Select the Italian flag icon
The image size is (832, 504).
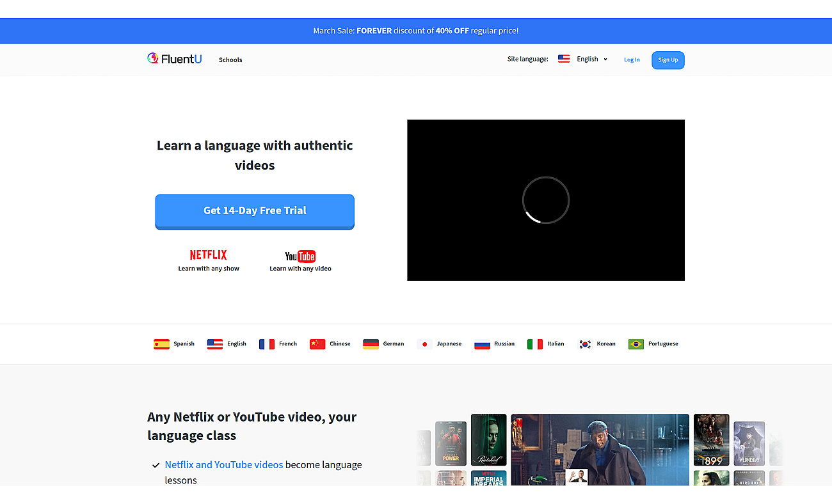(x=535, y=344)
